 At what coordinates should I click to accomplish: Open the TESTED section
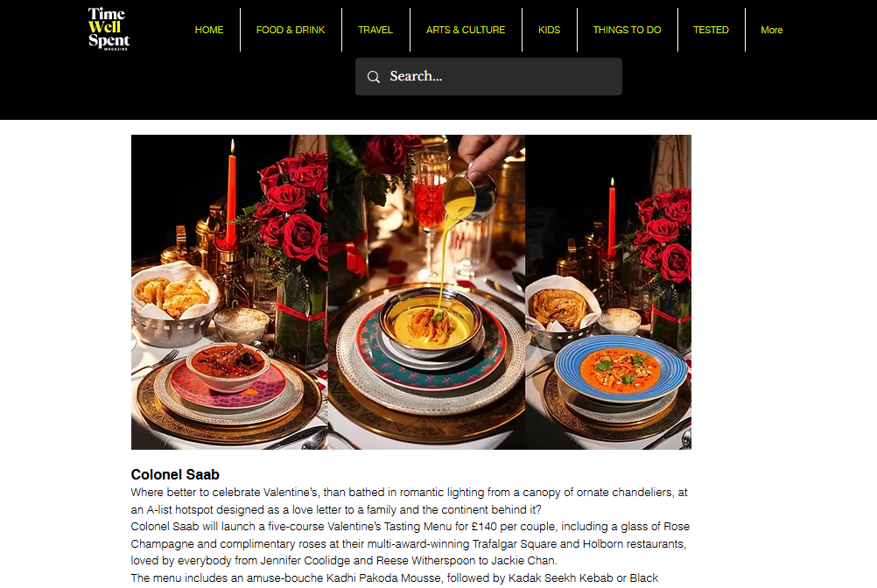click(x=711, y=30)
